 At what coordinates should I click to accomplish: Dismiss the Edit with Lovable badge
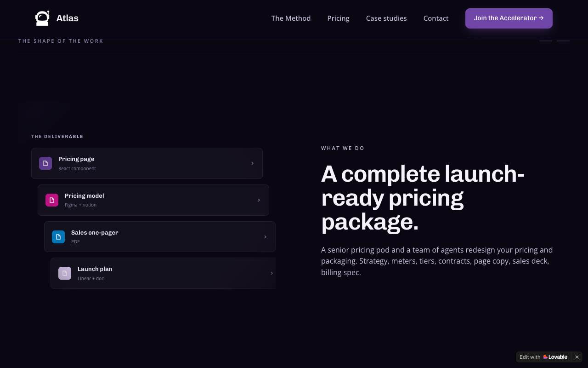click(577, 357)
